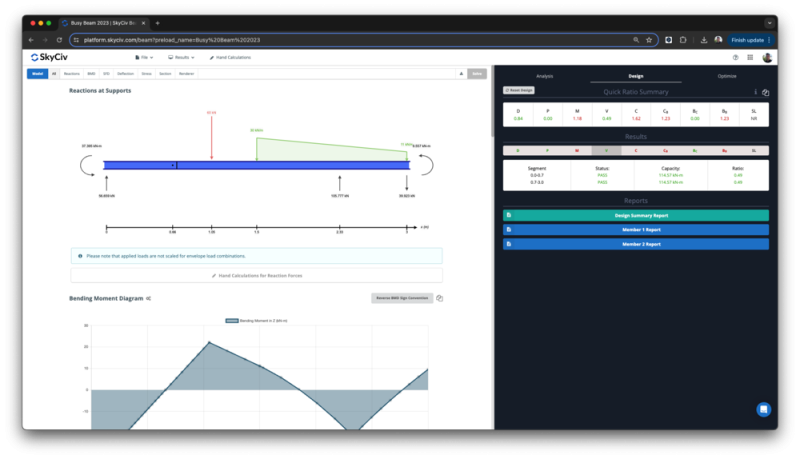Copy the Bending Moment Diagram
The height and width of the screenshot is (459, 800).
[x=439, y=298]
